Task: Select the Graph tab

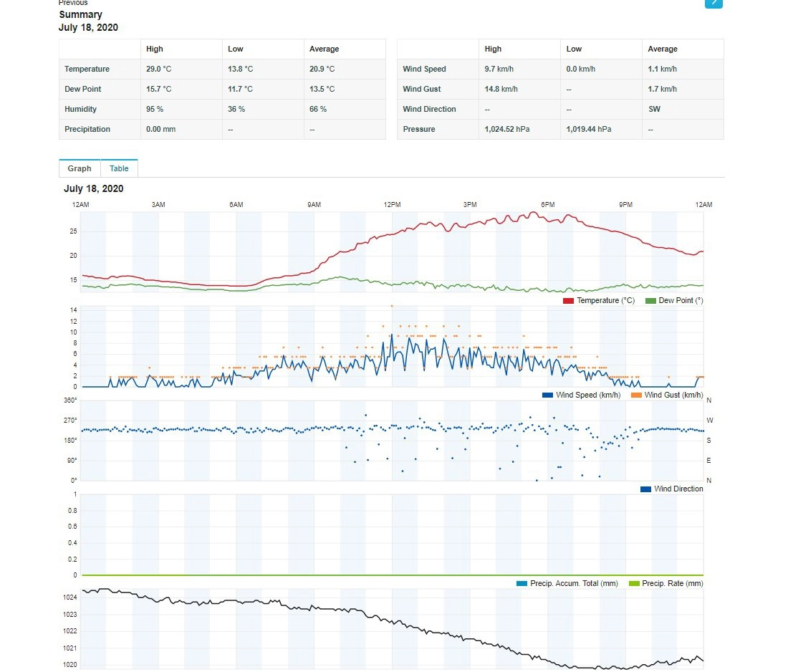Action: pos(80,168)
